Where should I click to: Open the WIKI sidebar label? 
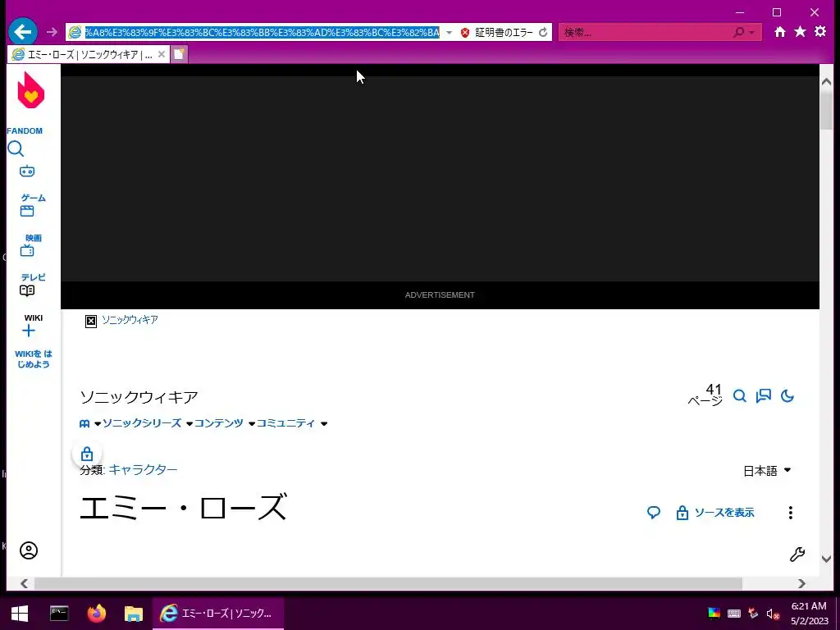pyautogui.click(x=33, y=317)
